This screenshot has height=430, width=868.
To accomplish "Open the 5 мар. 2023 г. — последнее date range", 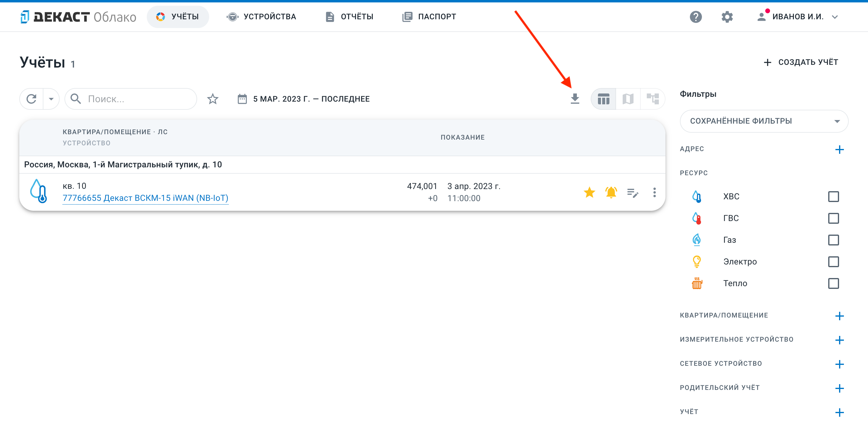I will click(311, 99).
